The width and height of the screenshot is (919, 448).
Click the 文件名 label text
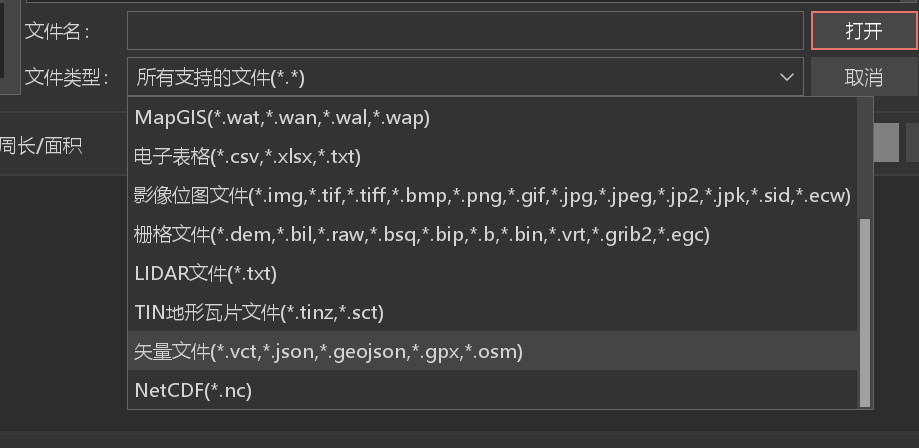point(56,31)
